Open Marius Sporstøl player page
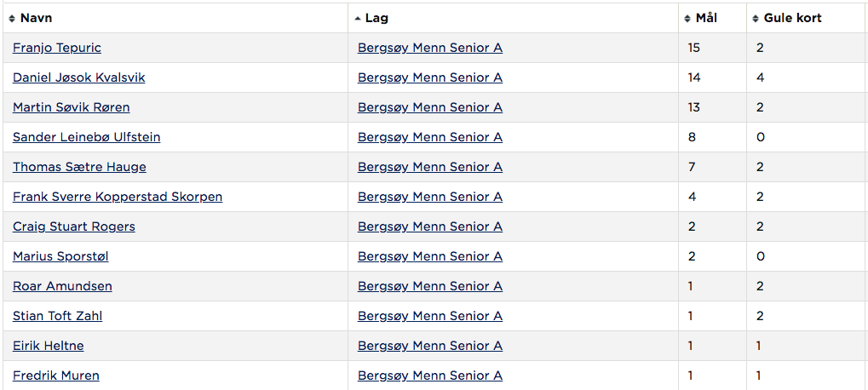Image resolution: width=868 pixels, height=390 pixels. tap(60, 257)
